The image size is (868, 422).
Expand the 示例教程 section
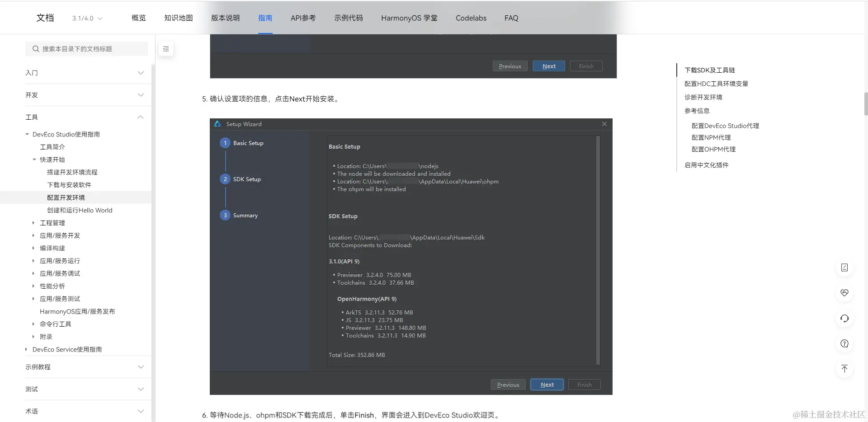85,367
